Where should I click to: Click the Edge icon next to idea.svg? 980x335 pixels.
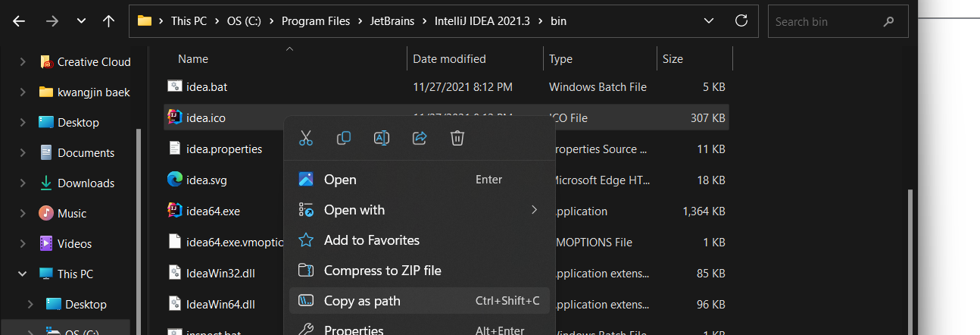pyautogui.click(x=175, y=179)
